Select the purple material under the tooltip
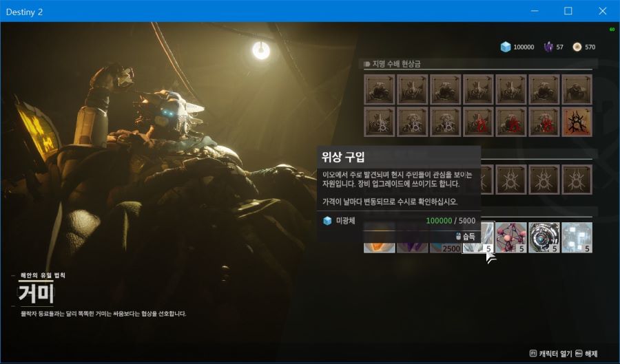 [412, 248]
